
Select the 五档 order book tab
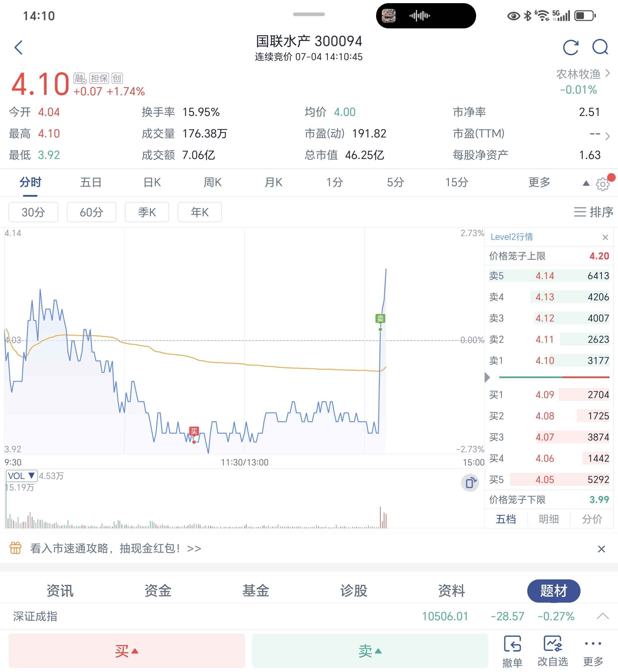tap(506, 519)
